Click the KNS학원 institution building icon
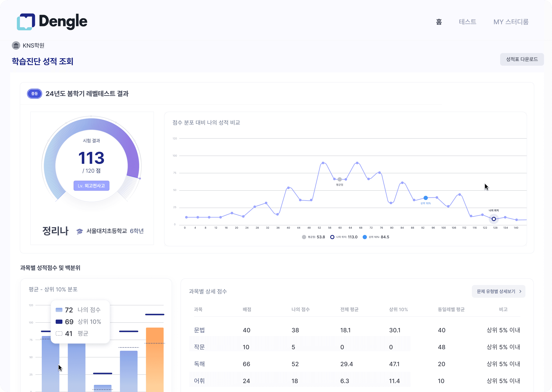 16,45
